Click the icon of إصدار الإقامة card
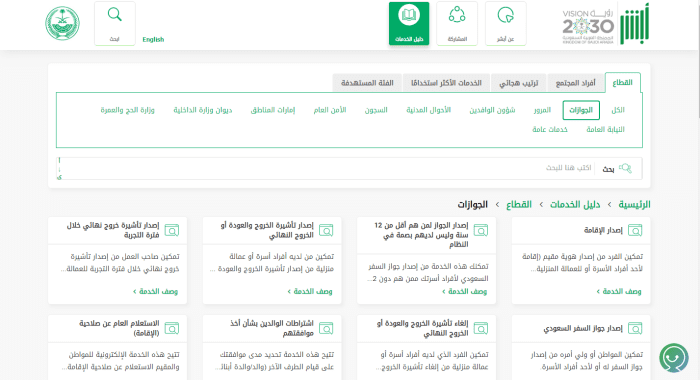Screen dimensions: 700x380 [635, 230]
